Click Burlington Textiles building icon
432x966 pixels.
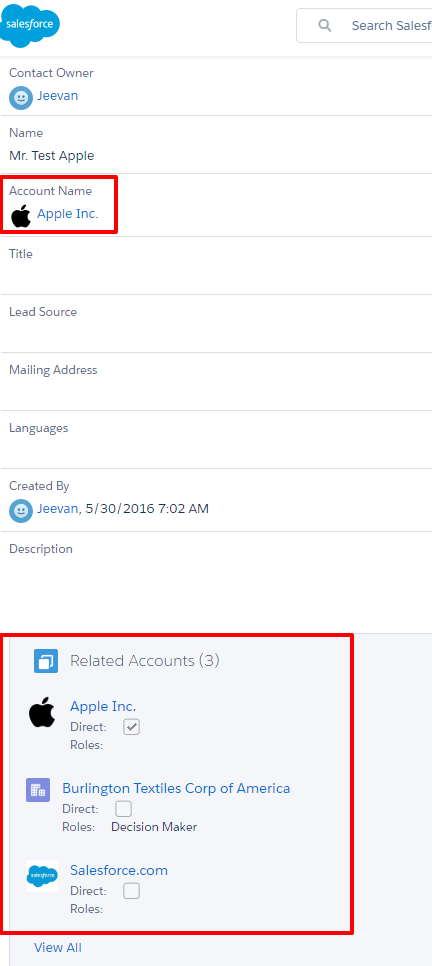(38, 790)
